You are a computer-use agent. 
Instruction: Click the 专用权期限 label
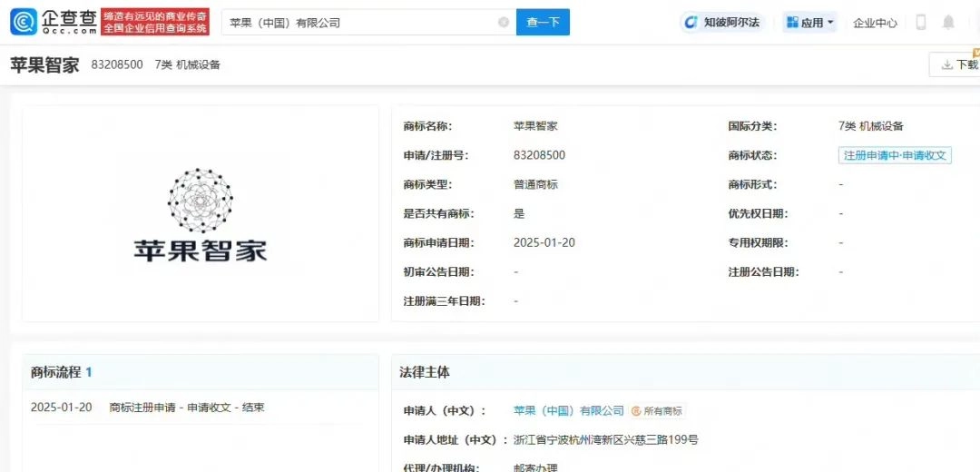[758, 242]
